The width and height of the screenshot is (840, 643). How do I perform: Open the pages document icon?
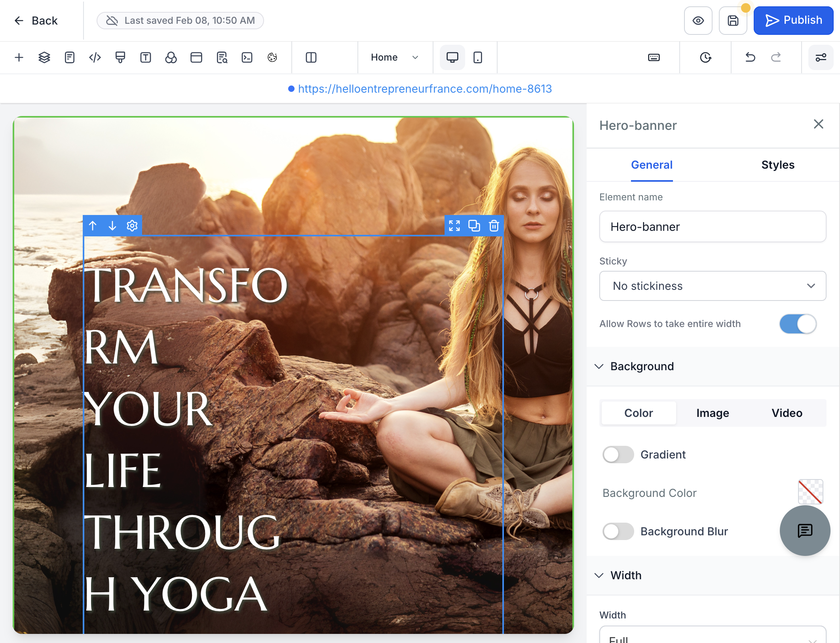[69, 57]
